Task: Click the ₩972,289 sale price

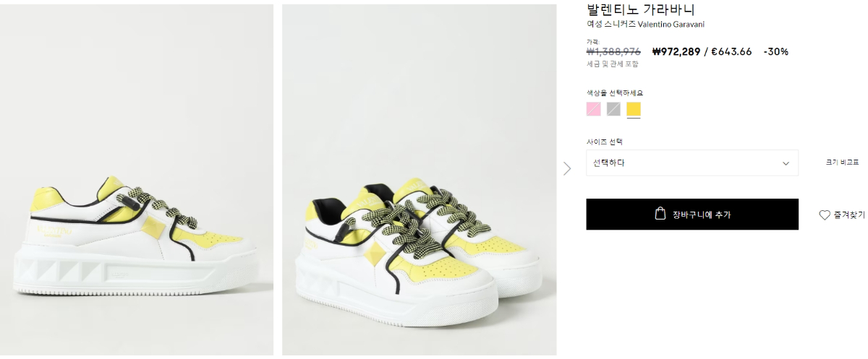Action: pos(676,51)
